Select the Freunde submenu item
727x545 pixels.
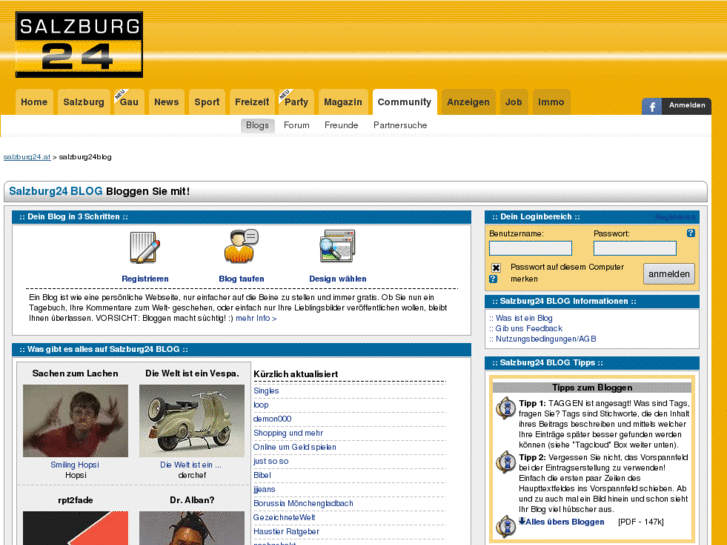[x=341, y=125]
